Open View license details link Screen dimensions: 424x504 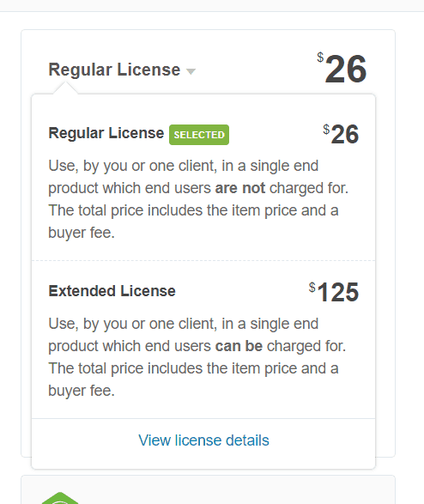[203, 440]
